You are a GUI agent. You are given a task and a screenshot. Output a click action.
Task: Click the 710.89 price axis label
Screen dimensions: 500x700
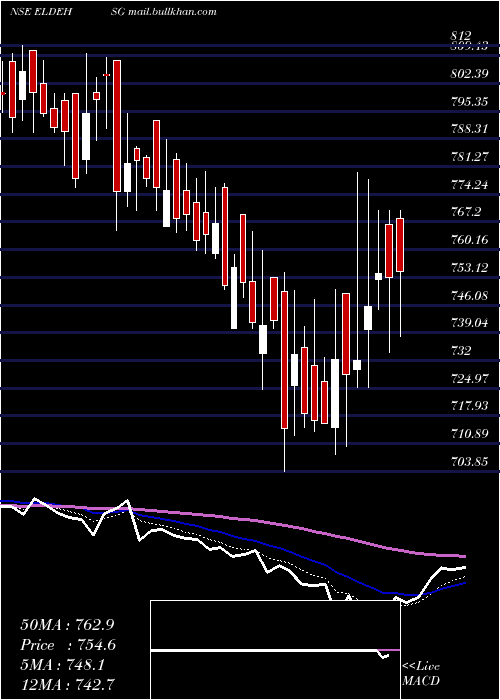click(x=469, y=434)
